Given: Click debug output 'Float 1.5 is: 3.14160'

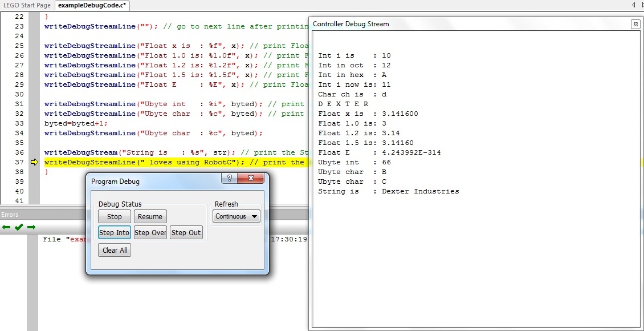Looking at the screenshot, I should (366, 143).
